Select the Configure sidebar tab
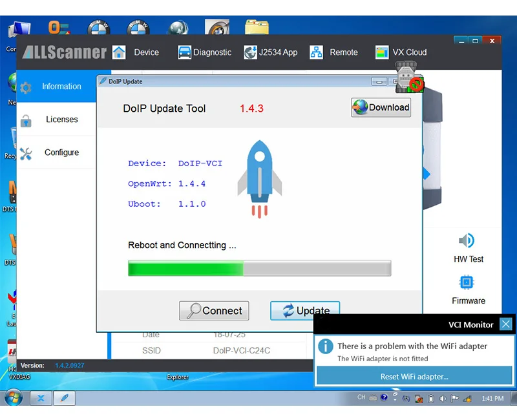The image size is (517, 420). [56, 152]
